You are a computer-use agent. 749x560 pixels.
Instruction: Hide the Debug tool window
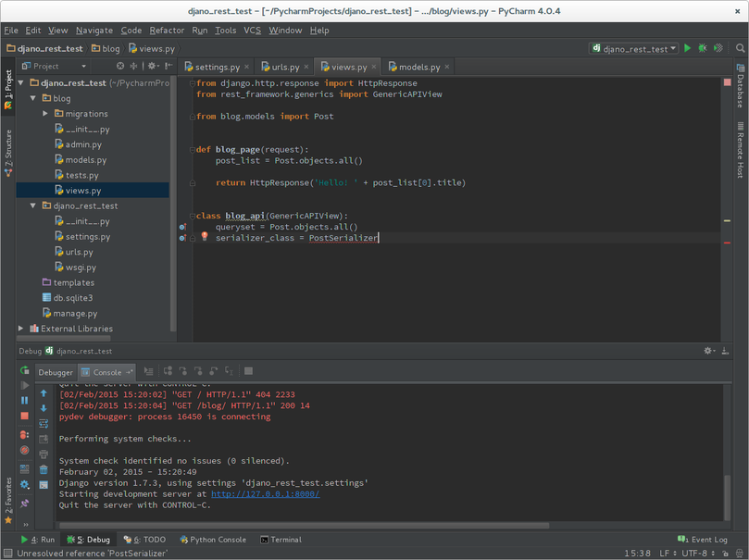725,351
